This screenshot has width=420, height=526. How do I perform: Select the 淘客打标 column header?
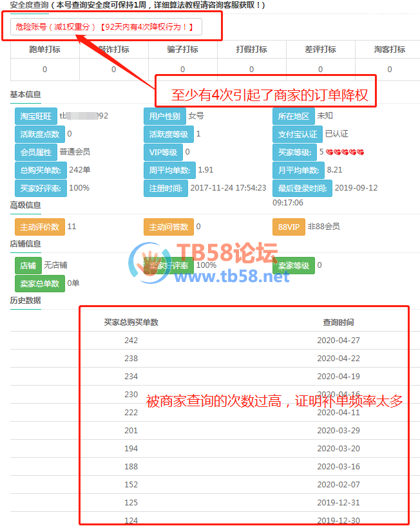389,50
